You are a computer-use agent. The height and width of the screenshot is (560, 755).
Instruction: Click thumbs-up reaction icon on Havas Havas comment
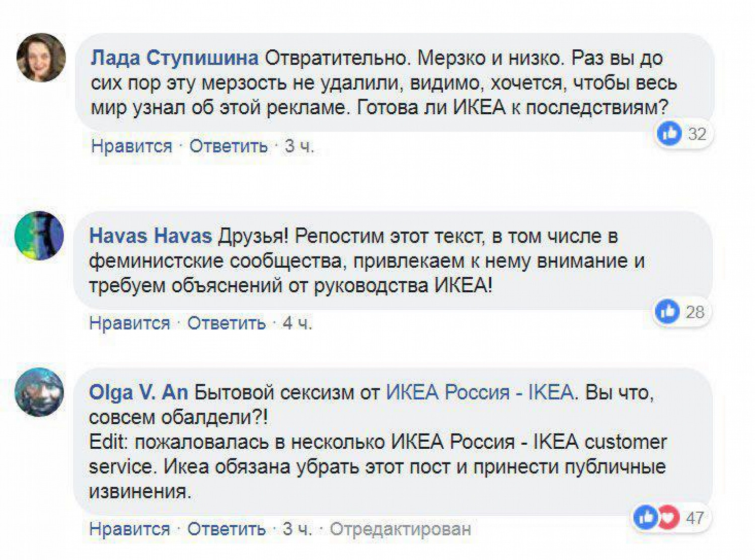(x=667, y=311)
